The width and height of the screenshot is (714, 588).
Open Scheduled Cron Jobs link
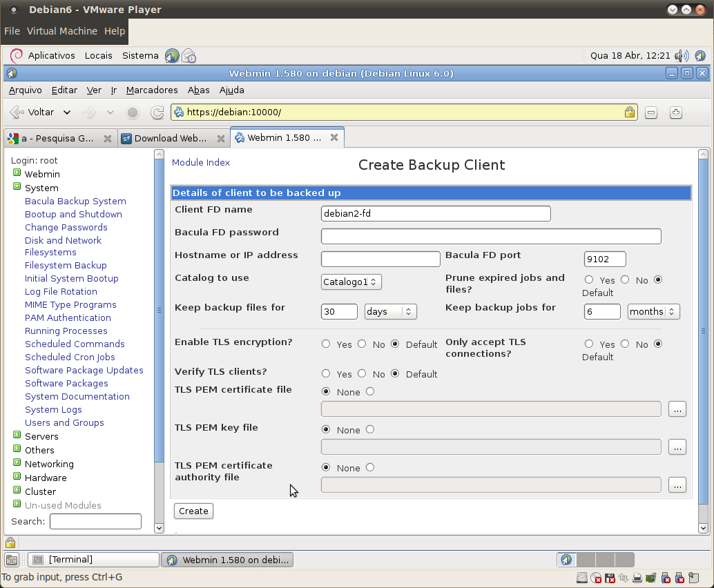[70, 357]
